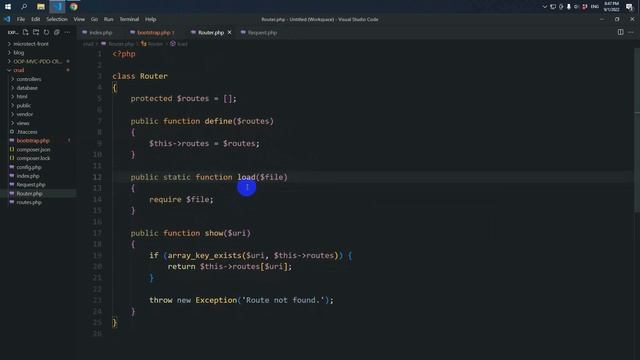Screen dimensions: 640x360
Task: Expand the html folder
Action: coord(22,97)
